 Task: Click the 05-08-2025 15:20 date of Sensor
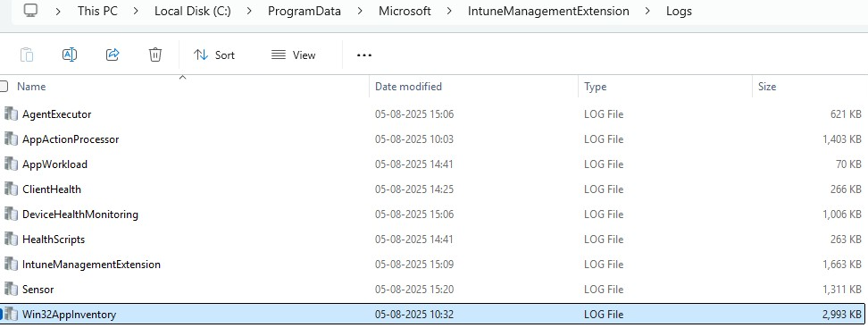coord(414,290)
